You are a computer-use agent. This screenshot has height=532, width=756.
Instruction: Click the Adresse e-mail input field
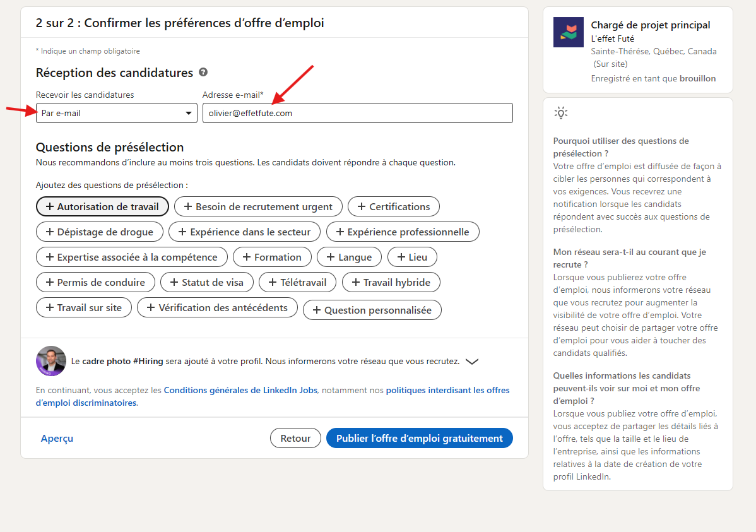coord(357,113)
